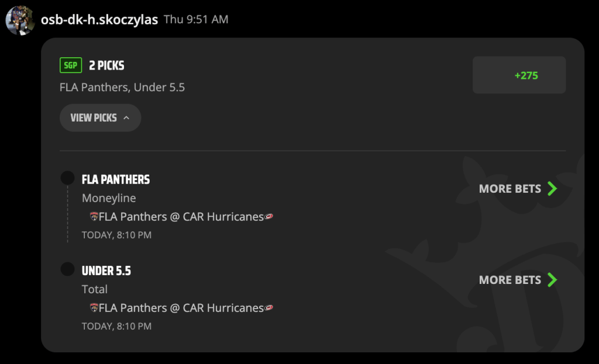Collapse the View Picks section
The width and height of the screenshot is (599, 364).
pyautogui.click(x=100, y=118)
